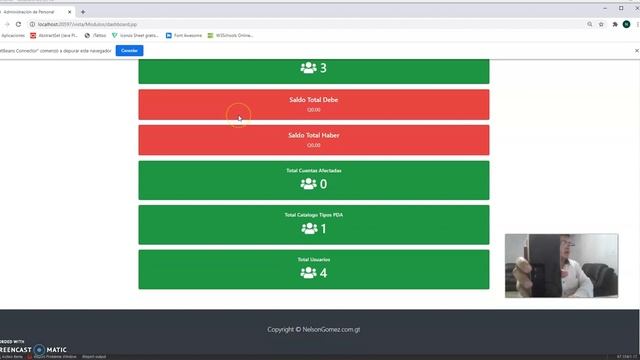The height and width of the screenshot is (360, 640).
Task: Open the /Tattoo bookmark
Action: coord(95,36)
